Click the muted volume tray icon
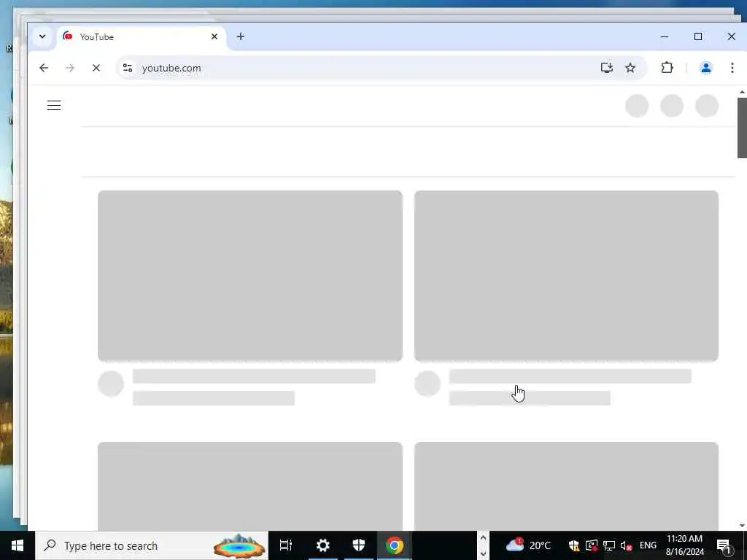 coord(626,545)
